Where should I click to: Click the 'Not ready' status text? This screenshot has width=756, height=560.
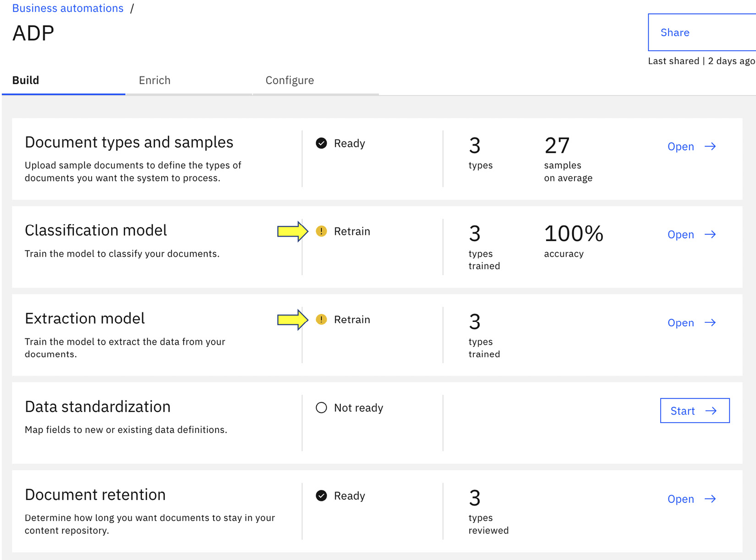tap(358, 408)
